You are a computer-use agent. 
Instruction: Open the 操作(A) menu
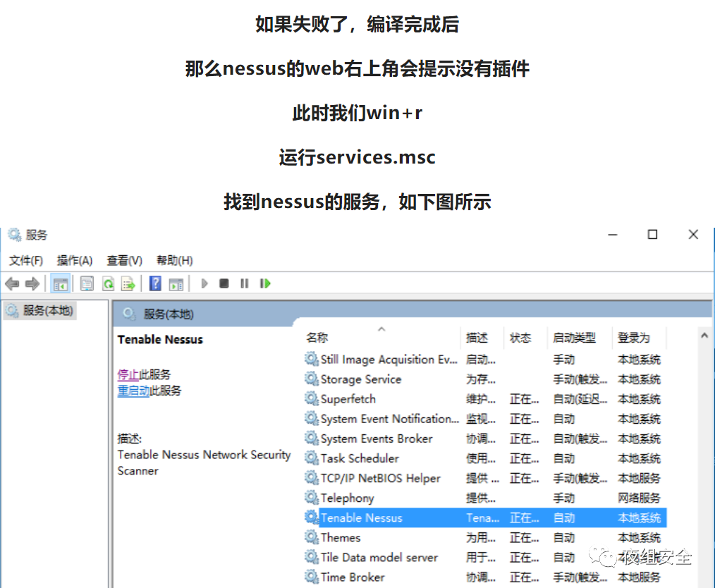75,261
